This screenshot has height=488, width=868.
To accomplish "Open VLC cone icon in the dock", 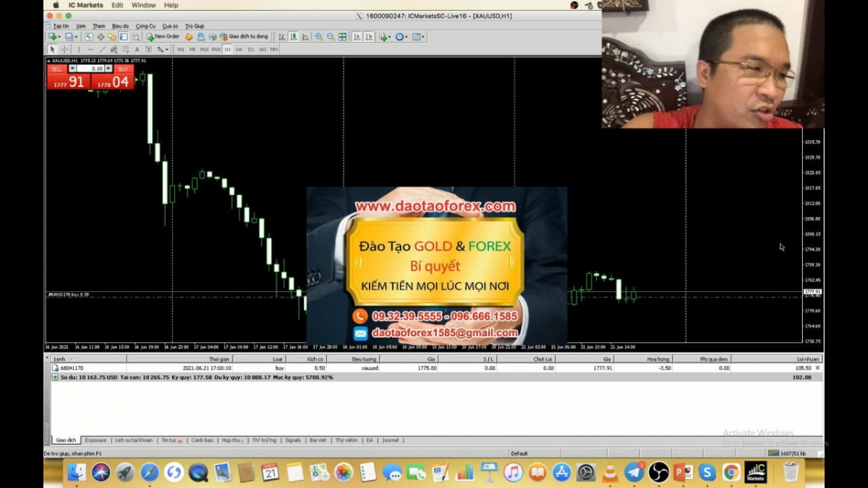I will [610, 472].
